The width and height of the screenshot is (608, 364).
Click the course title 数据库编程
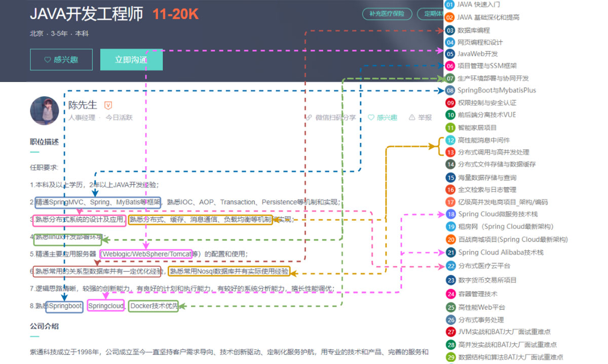[x=474, y=30]
